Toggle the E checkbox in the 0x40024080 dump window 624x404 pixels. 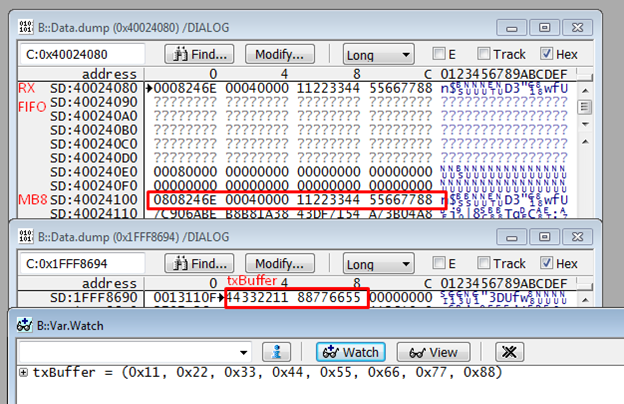[x=439, y=53]
